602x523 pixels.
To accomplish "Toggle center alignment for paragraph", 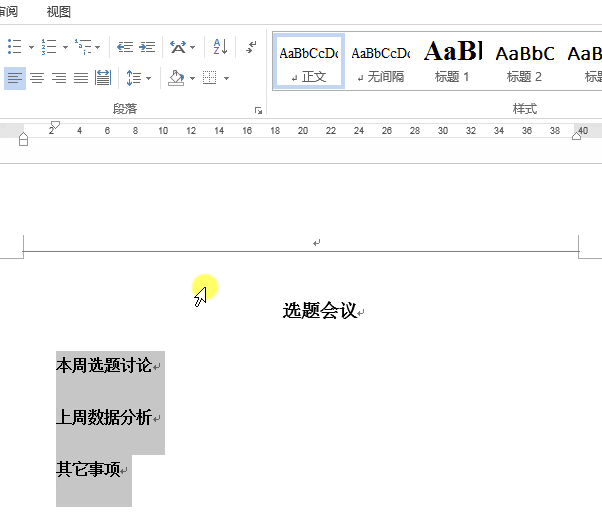I will pyautogui.click(x=37, y=78).
